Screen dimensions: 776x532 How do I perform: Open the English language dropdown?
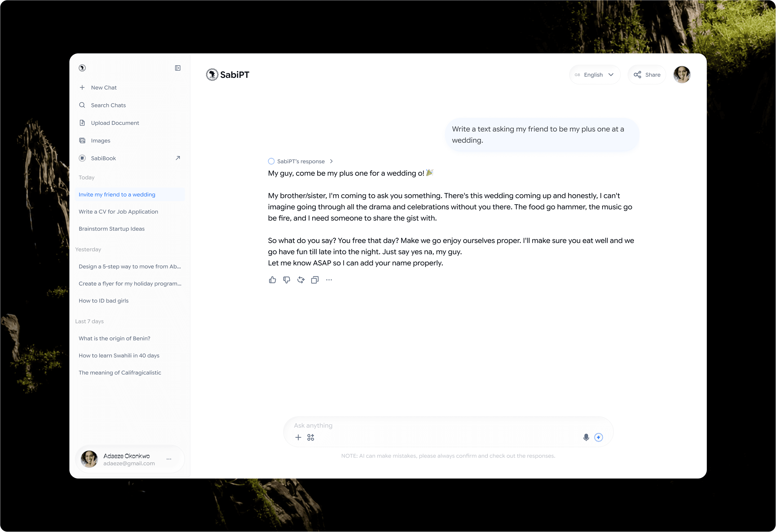[x=595, y=75]
